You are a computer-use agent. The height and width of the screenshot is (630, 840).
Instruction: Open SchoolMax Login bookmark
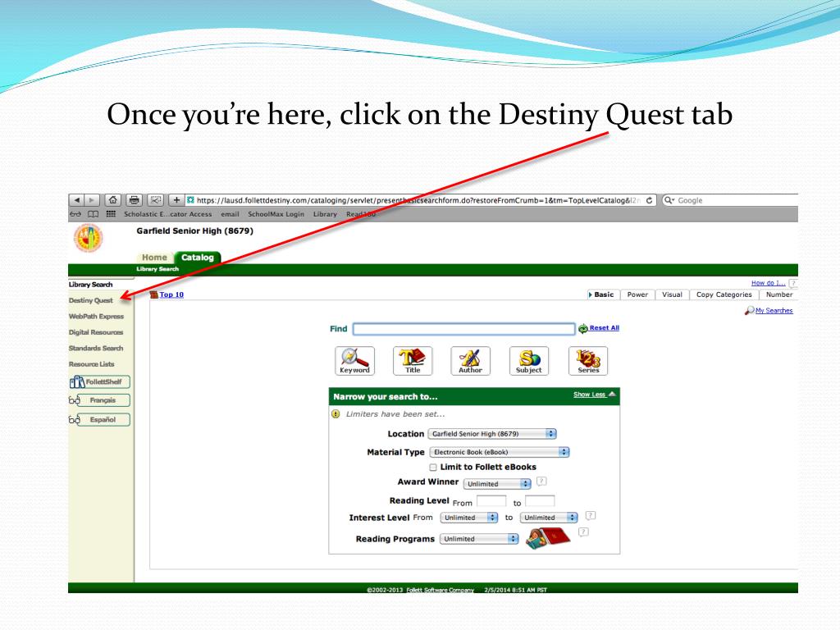[276, 214]
